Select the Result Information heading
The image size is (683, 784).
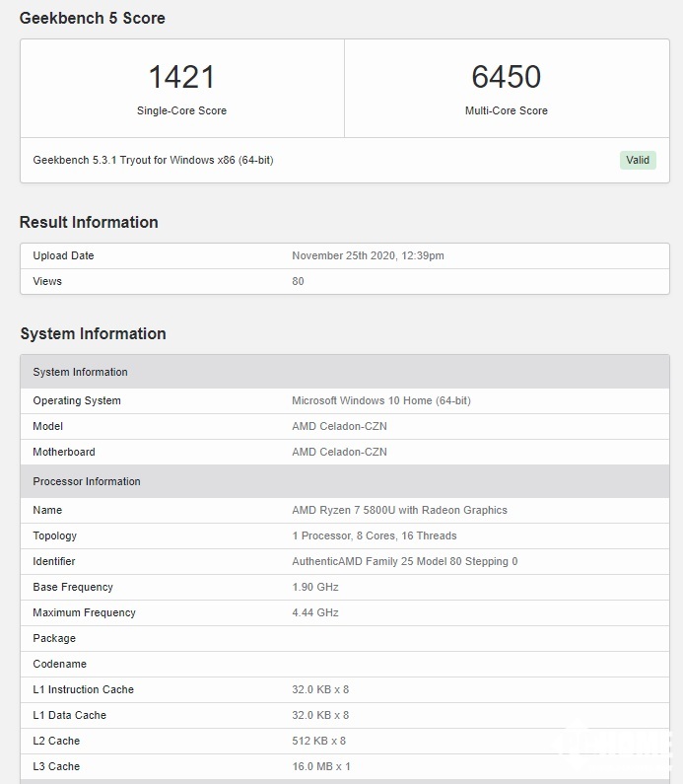(89, 222)
